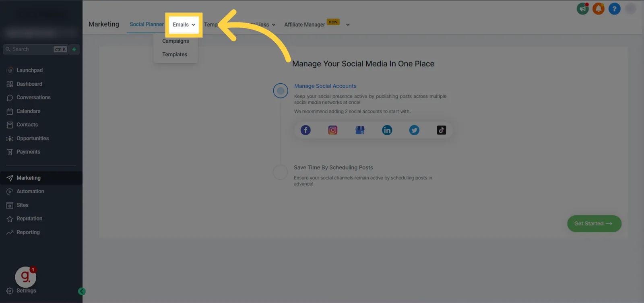This screenshot has width=644, height=303.
Task: Open the announcements megaphone icon
Action: [582, 8]
